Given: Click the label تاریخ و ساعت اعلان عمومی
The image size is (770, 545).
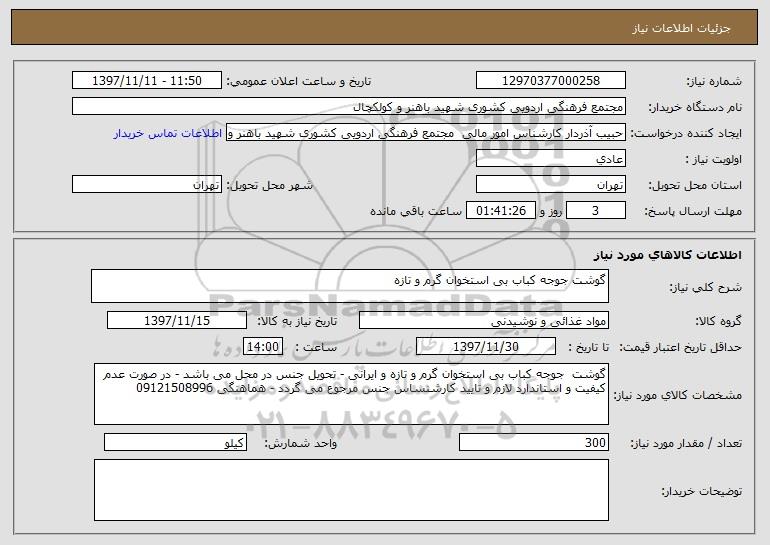Looking at the screenshot, I should [x=299, y=82].
